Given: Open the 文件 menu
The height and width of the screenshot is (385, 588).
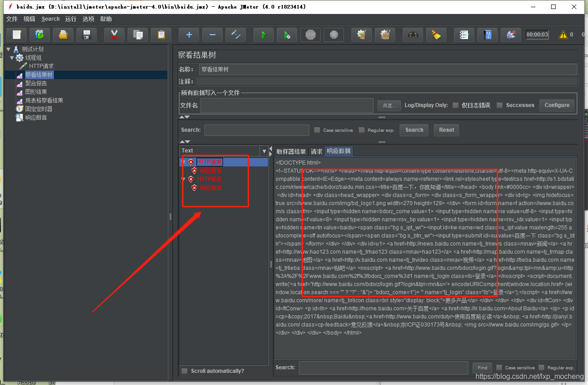Looking at the screenshot, I should point(12,19).
